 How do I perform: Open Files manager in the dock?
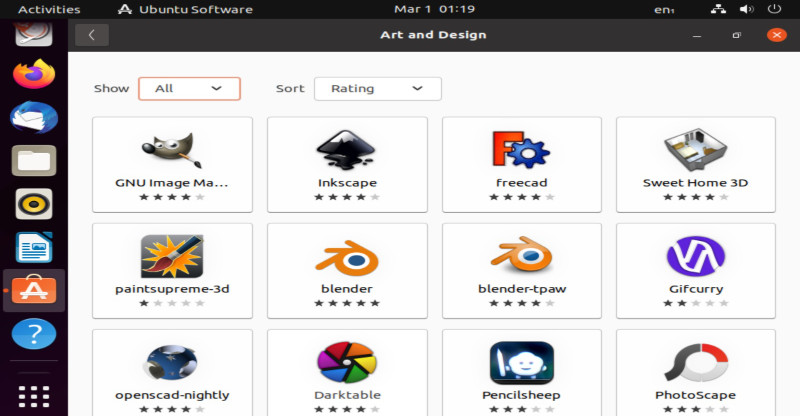(34, 161)
